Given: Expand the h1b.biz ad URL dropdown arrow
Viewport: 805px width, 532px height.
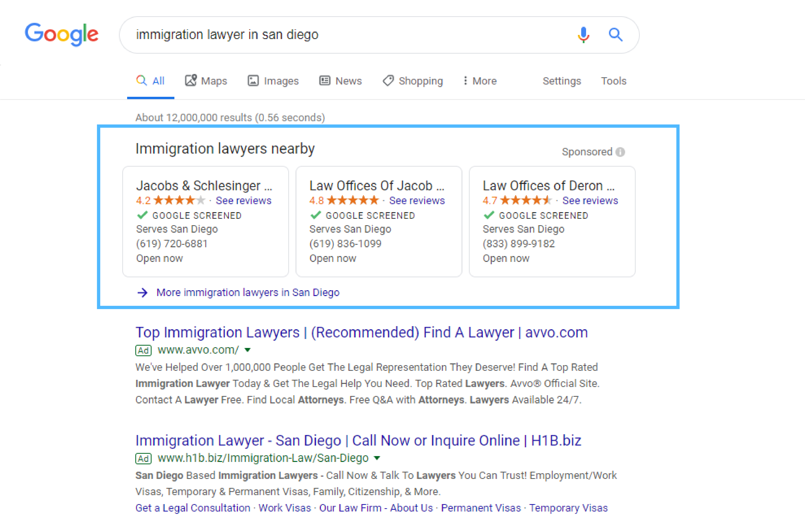Looking at the screenshot, I should [x=377, y=458].
